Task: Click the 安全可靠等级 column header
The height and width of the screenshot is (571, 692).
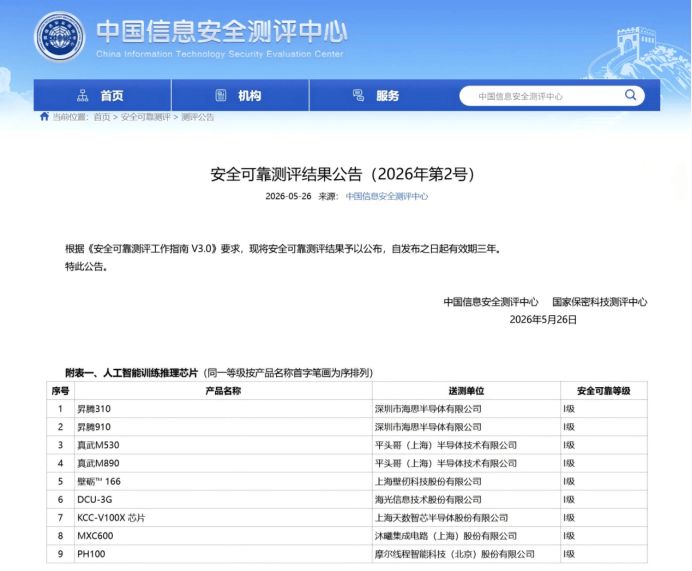Action: 604,391
